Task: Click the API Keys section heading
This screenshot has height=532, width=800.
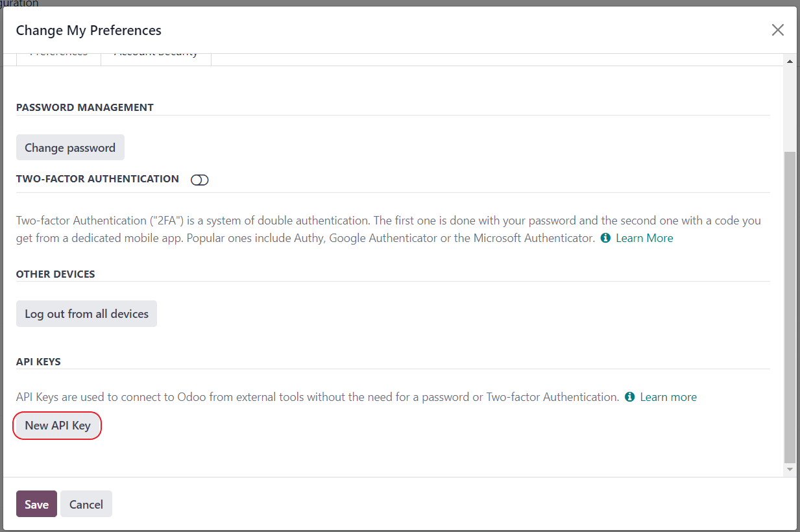Action: [38, 362]
